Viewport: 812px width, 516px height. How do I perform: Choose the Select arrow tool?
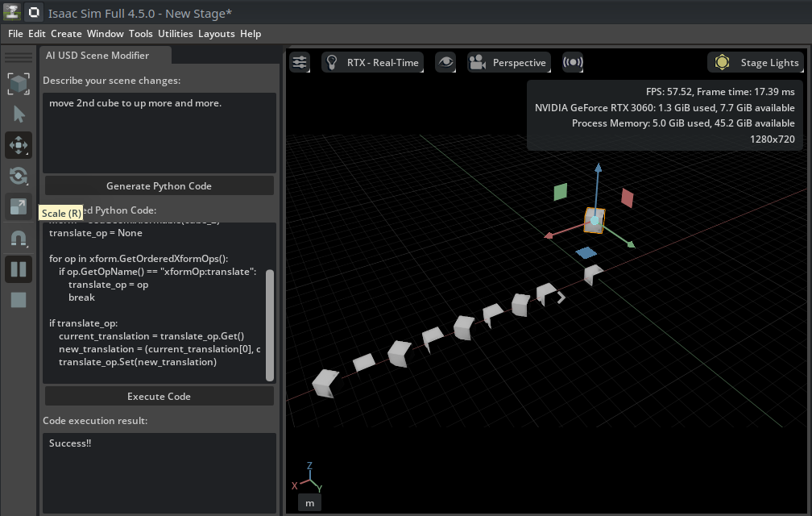[18, 114]
